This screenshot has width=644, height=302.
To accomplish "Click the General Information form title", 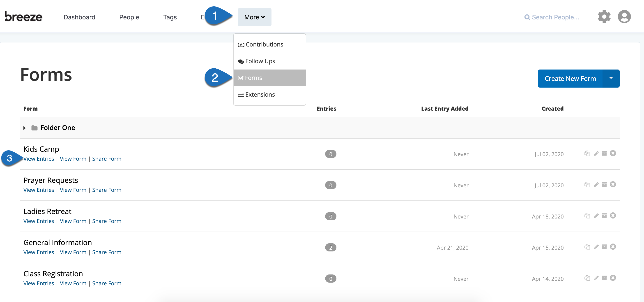I will tap(58, 242).
